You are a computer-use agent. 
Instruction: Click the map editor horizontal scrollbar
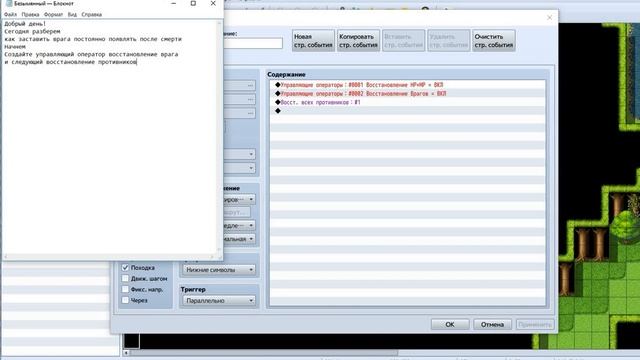pos(261,352)
